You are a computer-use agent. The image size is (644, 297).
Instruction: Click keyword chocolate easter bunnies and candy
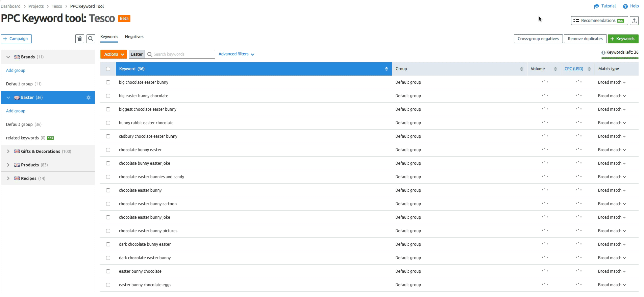tap(151, 177)
